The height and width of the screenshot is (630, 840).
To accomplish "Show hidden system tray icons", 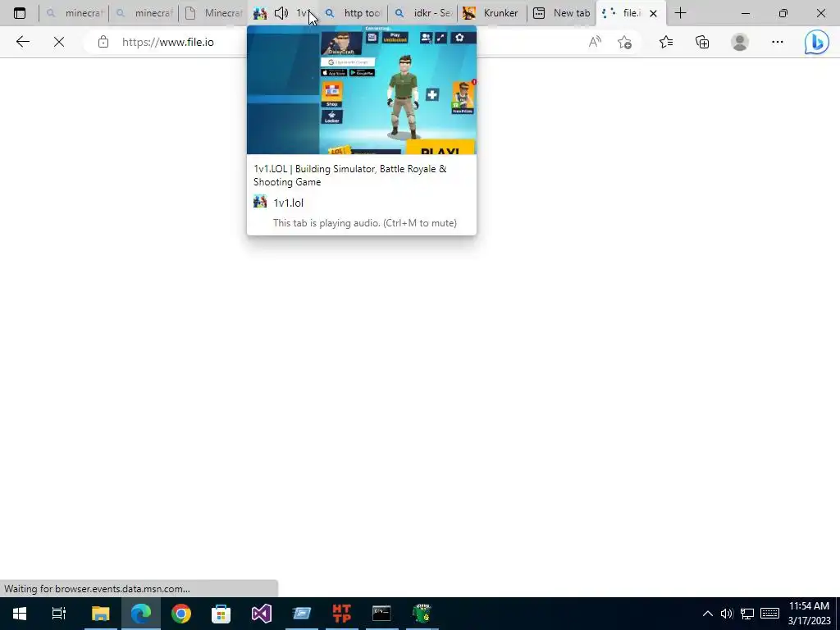I will [x=708, y=614].
